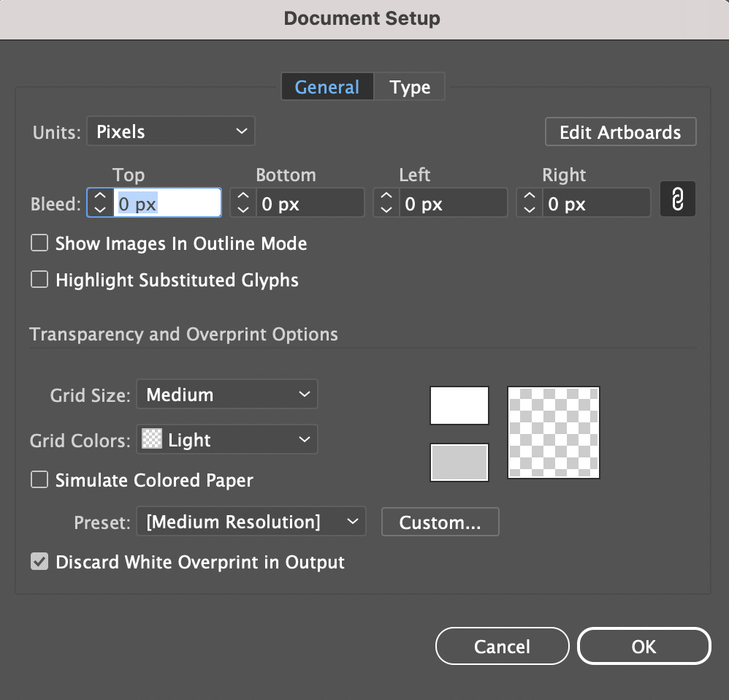This screenshot has width=729, height=700.
Task: Check Highlight Substituted Glyphs
Action: (x=39, y=280)
